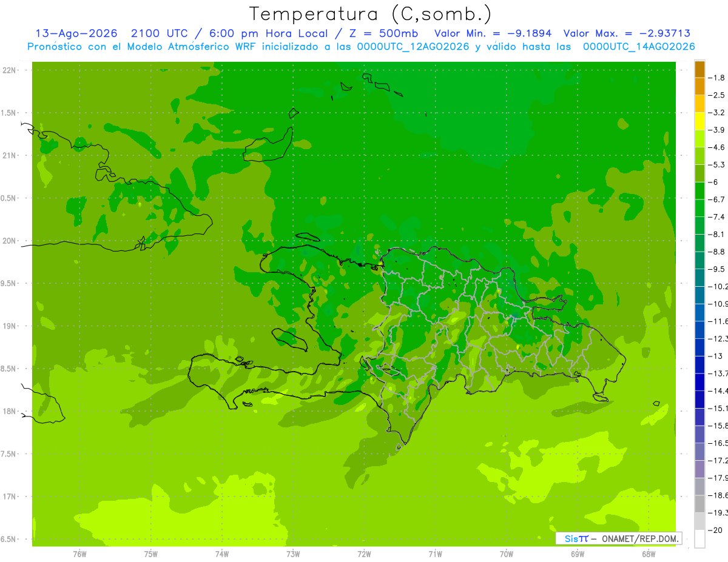This screenshot has height=562, width=728.
Task: Click the "18N" latitude axis label
Action: pos(10,411)
